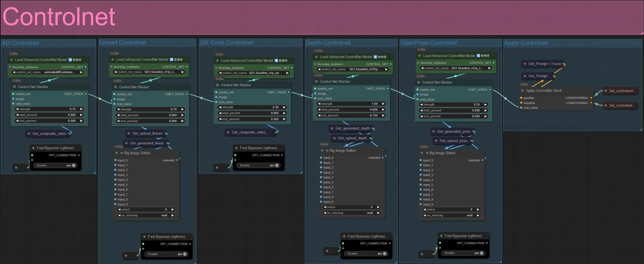Image resolution: width=644 pixels, height=264 pixels.
Task: Collapse the Load Advanced ControlNet Model node in AD Controlnet
Action: tap(11, 60)
